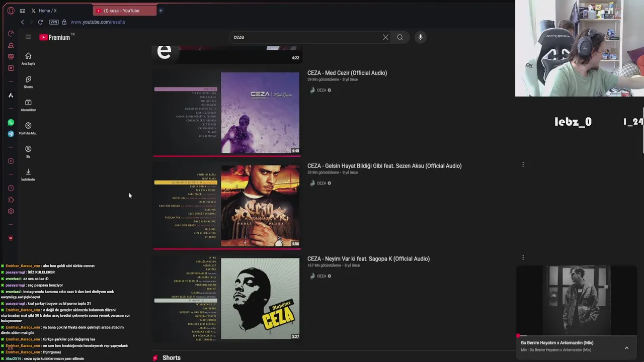644x362 pixels.
Task: Open more options for Neyim Var ki
Action: point(523,257)
